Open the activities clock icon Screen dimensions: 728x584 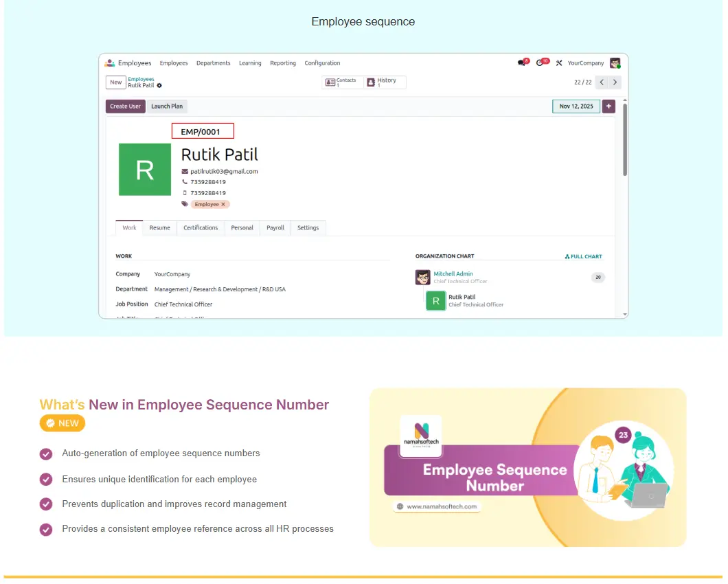coord(541,63)
